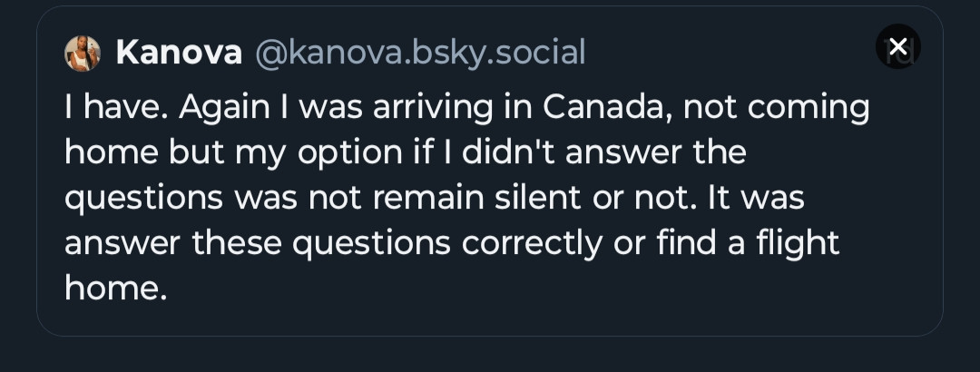
Task: Click the final word 'home.' in the post
Action: pyautogui.click(x=116, y=288)
